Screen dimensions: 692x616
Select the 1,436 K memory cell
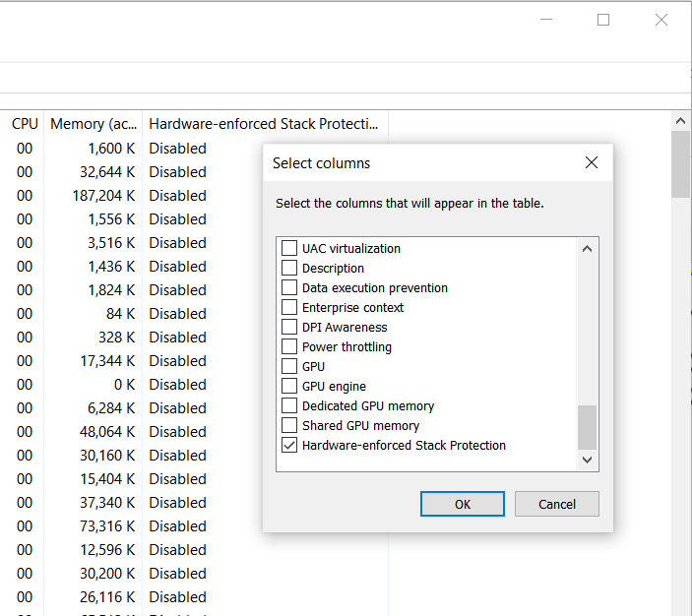tap(111, 267)
